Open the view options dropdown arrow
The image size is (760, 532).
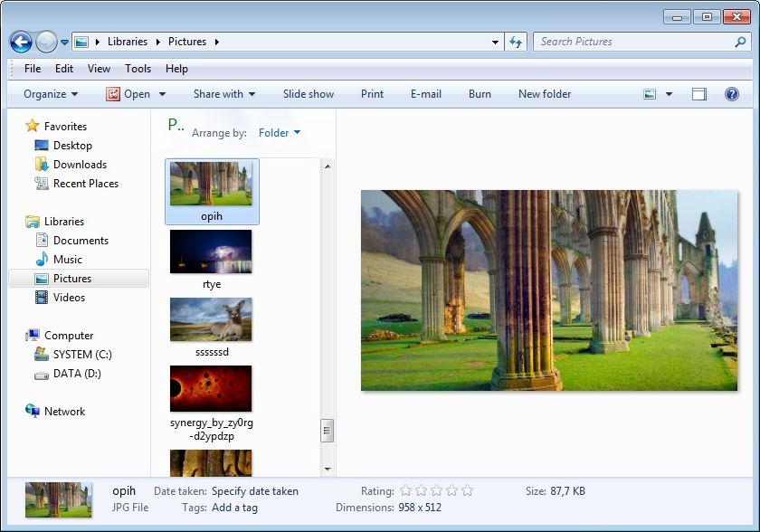coord(670,94)
